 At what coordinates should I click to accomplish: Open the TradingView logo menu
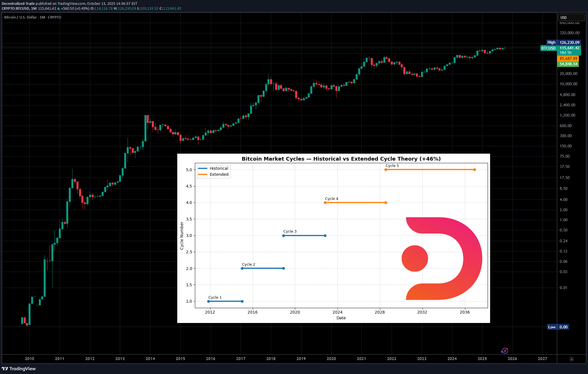tap(19, 369)
